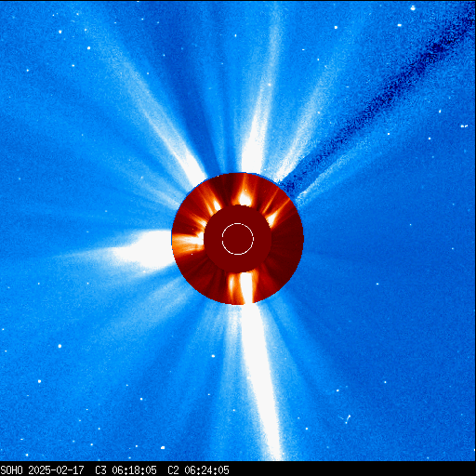Click the bright star near bottom center
The height and width of the screenshot is (476, 476).
[163, 447]
